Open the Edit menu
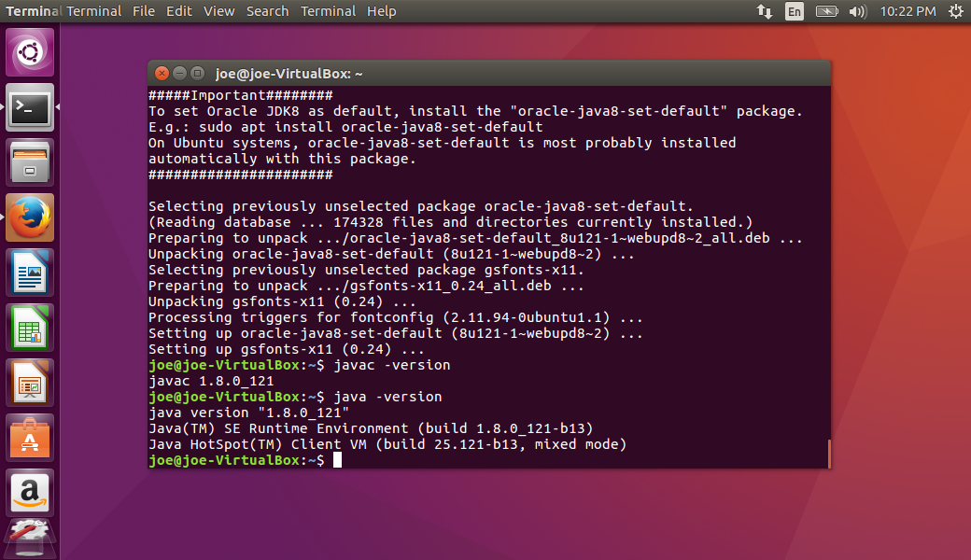Viewport: 971px width, 560px height. 179,11
